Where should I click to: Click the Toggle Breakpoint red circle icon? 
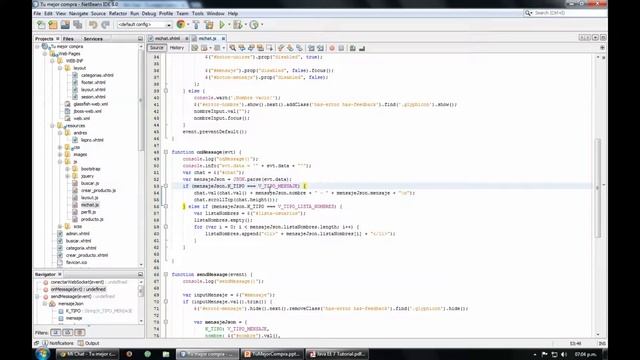pos(332,48)
